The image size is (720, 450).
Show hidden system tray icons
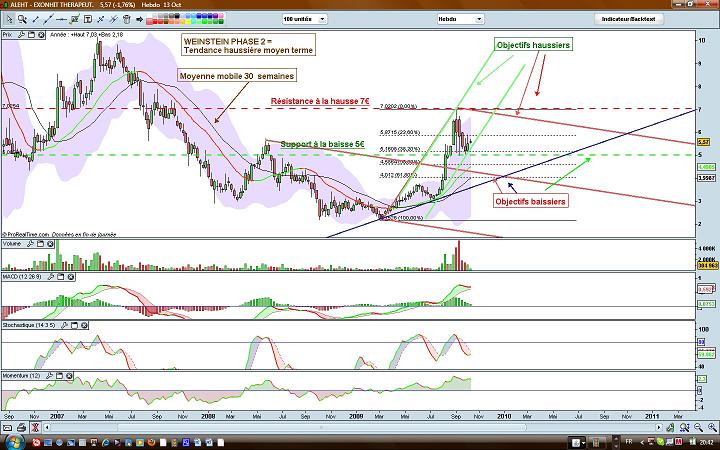click(x=642, y=443)
